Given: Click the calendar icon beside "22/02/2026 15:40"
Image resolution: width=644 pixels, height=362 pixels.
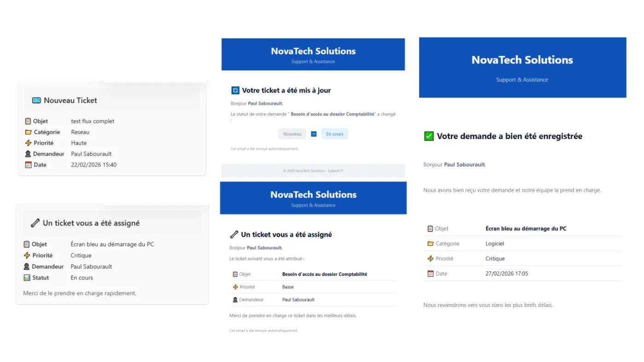Looking at the screenshot, I should tap(28, 165).
